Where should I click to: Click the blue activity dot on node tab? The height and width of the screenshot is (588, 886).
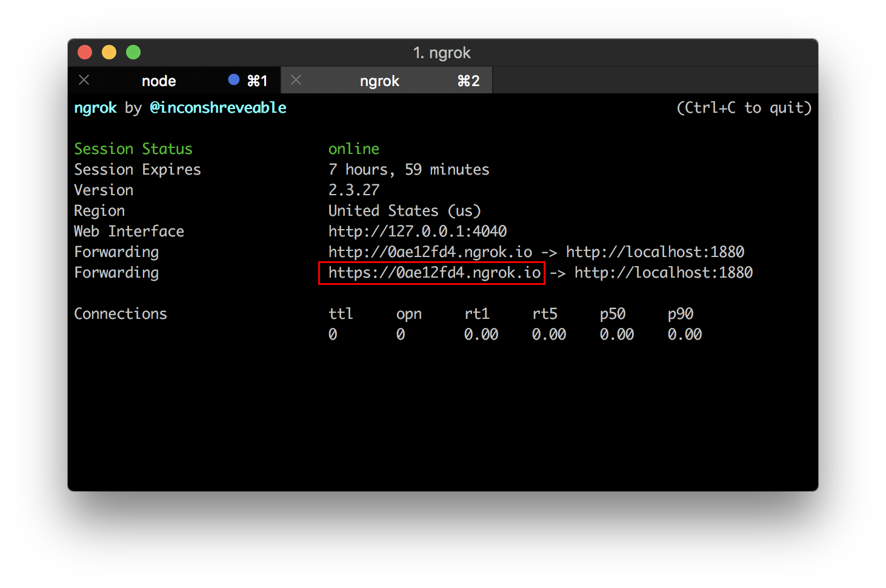tap(234, 79)
